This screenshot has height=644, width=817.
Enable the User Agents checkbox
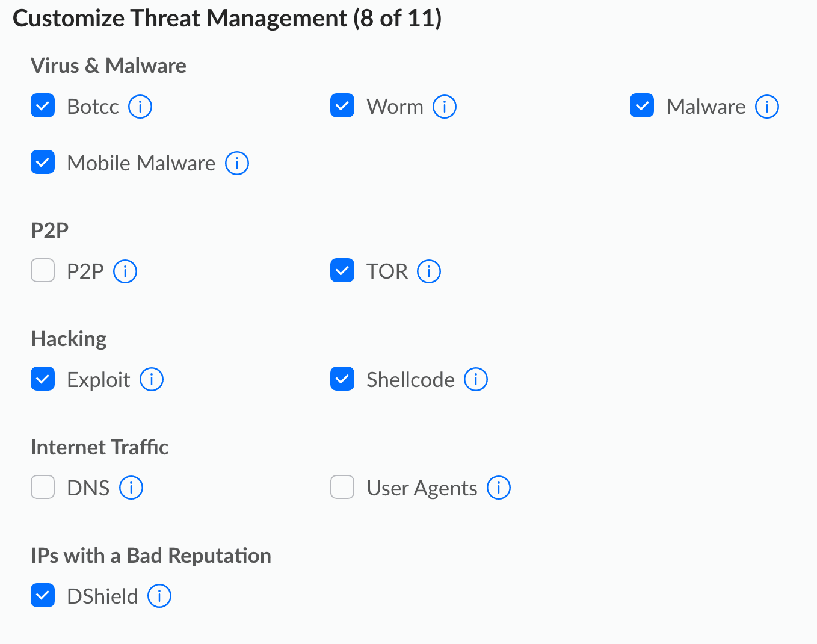(x=342, y=488)
